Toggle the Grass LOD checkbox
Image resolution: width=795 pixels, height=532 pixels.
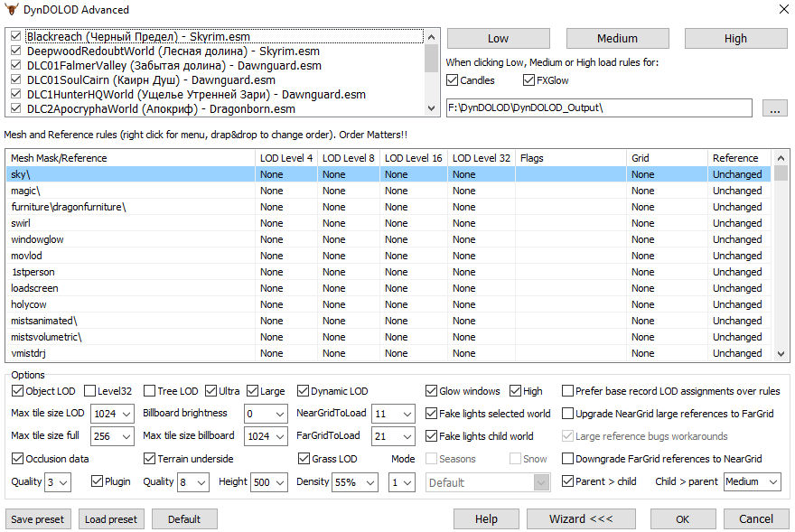click(304, 459)
